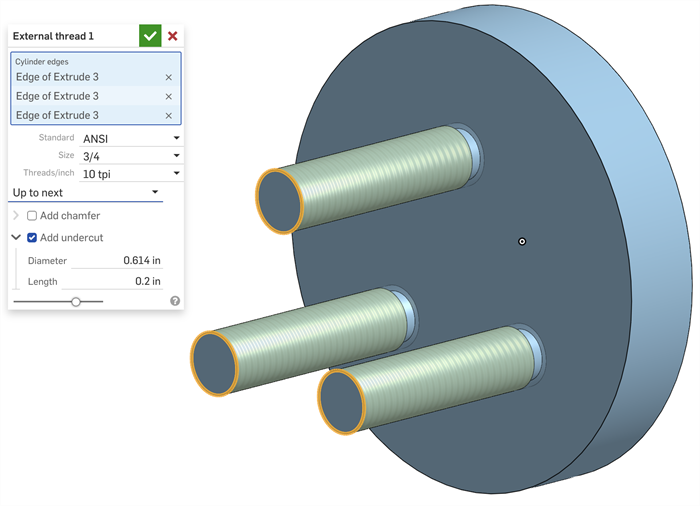This screenshot has width=700, height=506.
Task: Select the third Edge of Extrude 3 row
Action: 96,115
